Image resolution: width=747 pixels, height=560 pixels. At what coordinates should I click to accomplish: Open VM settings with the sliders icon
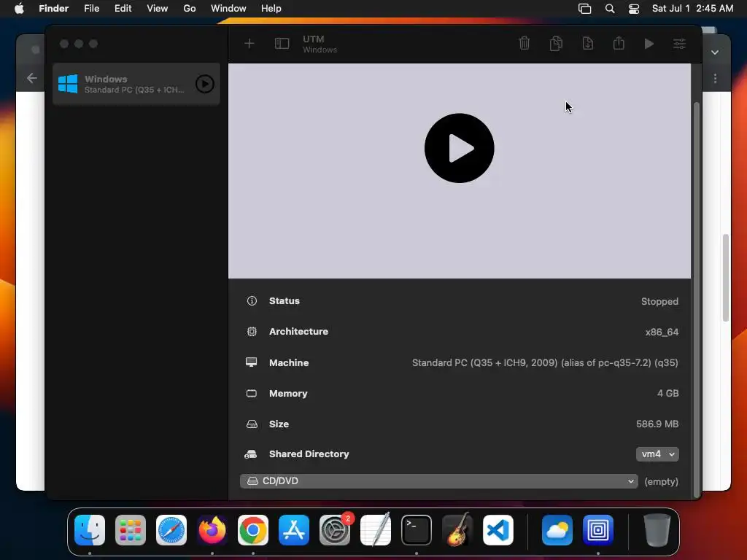coord(679,44)
